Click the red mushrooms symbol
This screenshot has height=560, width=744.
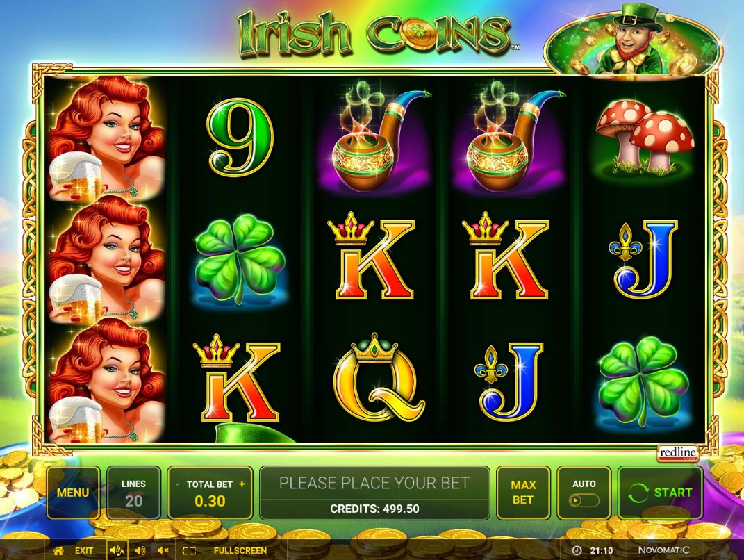point(645,137)
